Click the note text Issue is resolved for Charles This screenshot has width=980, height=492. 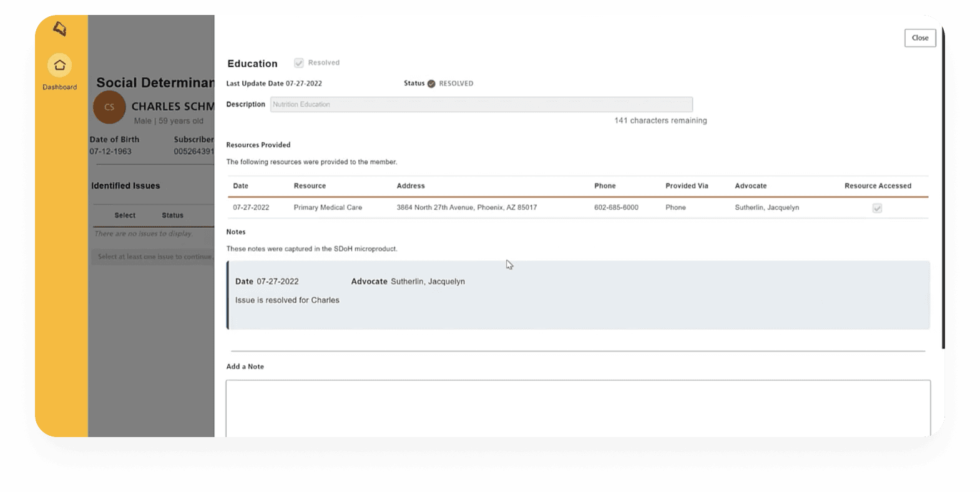click(287, 300)
